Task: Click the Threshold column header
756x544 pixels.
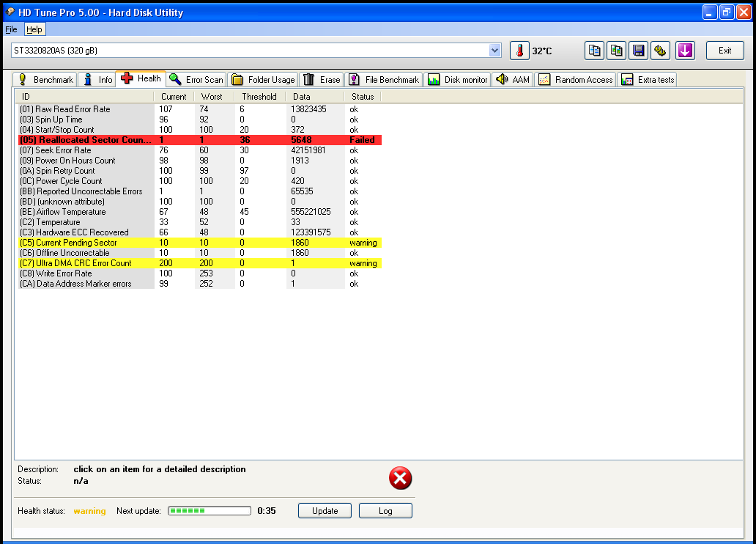Action: point(259,97)
